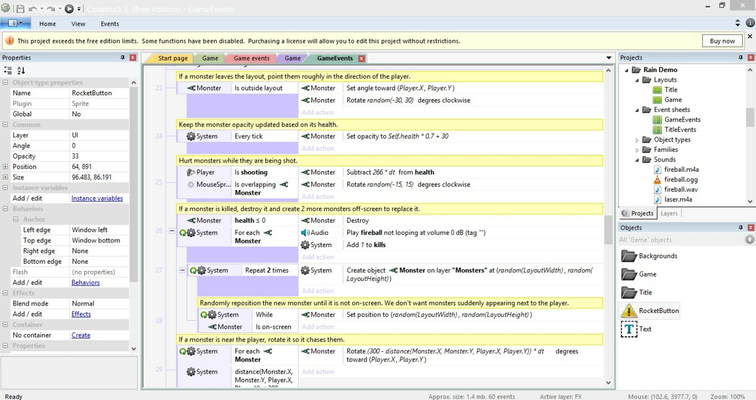This screenshot has height=400, width=756.
Task: Open the Backgrounds folder in Objects panel
Action: [x=630, y=256]
